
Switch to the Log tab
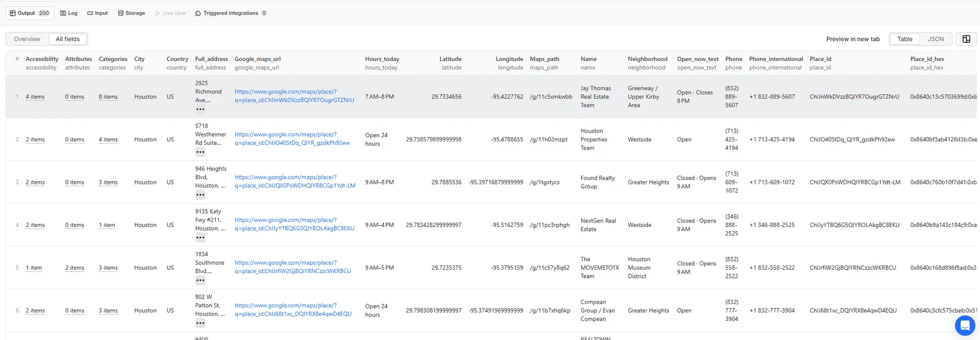69,13
